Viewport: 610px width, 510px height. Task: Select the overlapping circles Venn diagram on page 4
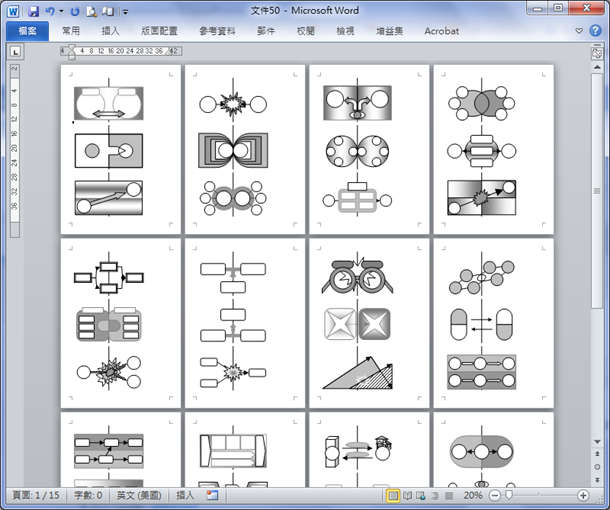tap(481, 103)
